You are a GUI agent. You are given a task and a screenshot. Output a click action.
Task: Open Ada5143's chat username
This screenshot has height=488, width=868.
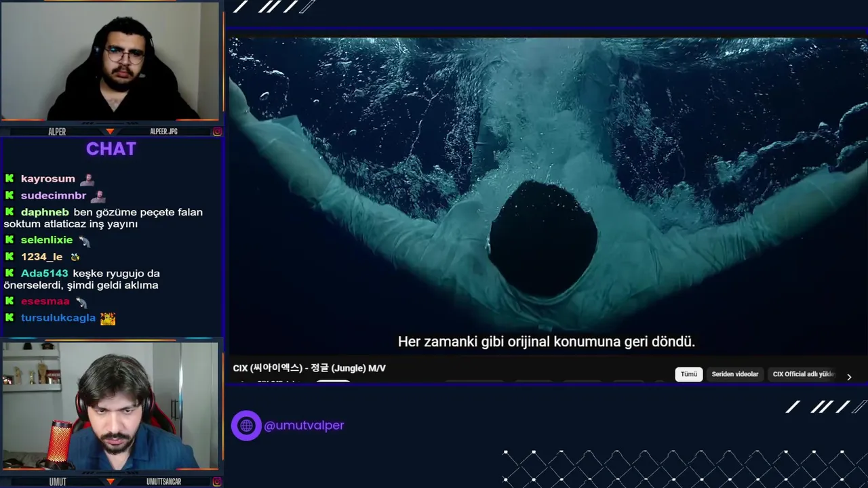[x=44, y=274]
